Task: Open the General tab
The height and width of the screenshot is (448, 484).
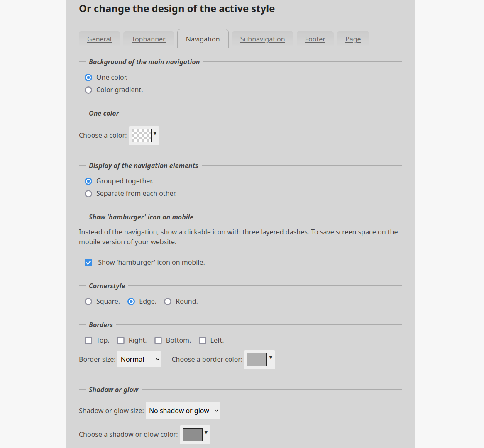Action: [x=99, y=39]
